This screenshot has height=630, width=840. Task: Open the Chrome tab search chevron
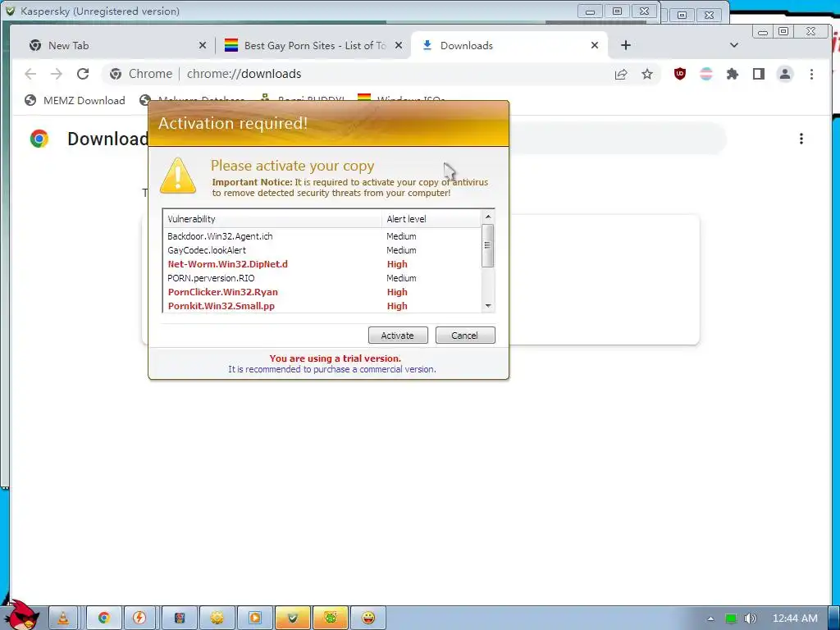734,45
